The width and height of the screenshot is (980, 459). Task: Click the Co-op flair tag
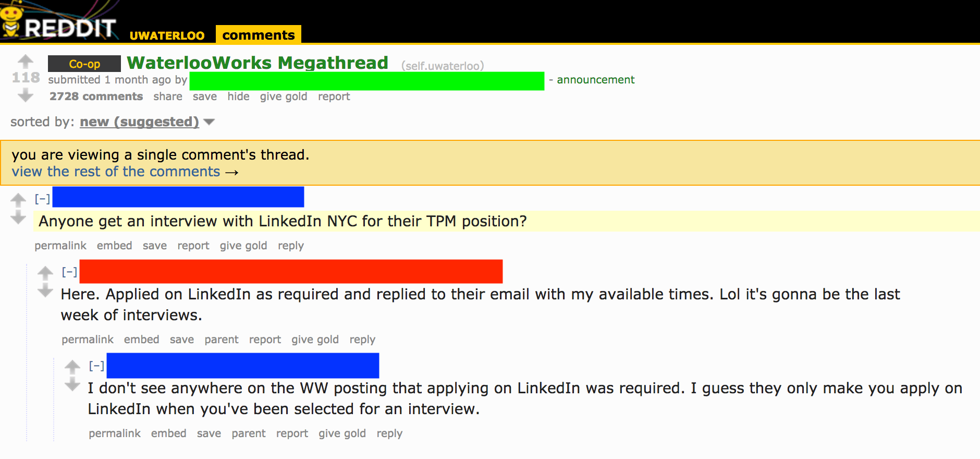tap(84, 64)
